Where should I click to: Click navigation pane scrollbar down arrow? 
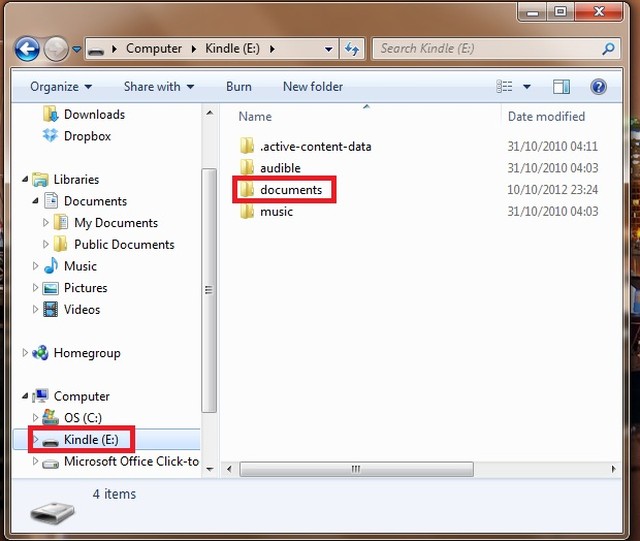[x=209, y=469]
